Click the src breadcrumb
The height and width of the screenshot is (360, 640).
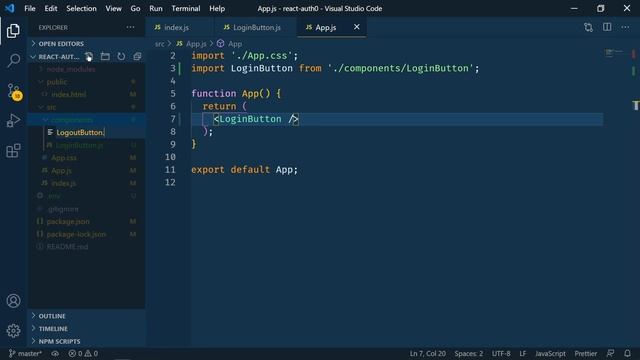tap(159, 44)
